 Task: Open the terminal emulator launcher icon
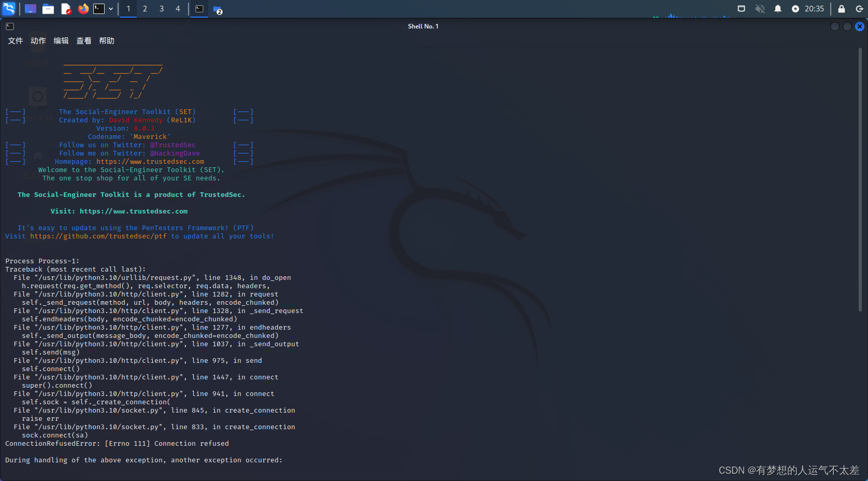pyautogui.click(x=99, y=9)
